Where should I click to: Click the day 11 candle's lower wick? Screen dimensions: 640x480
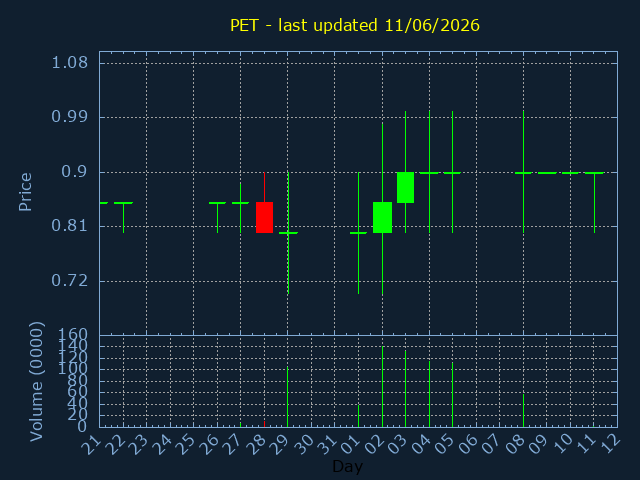tap(594, 203)
